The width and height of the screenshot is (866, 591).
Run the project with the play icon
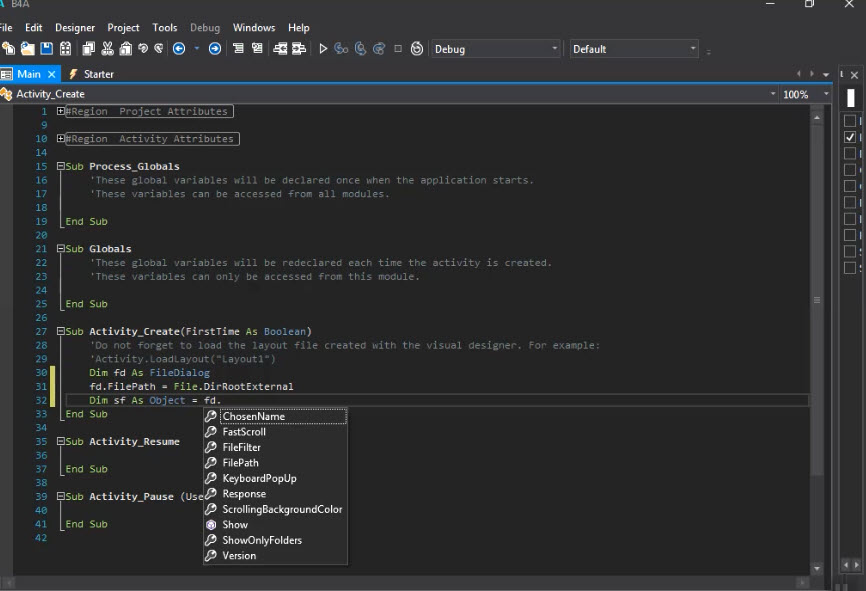323,49
